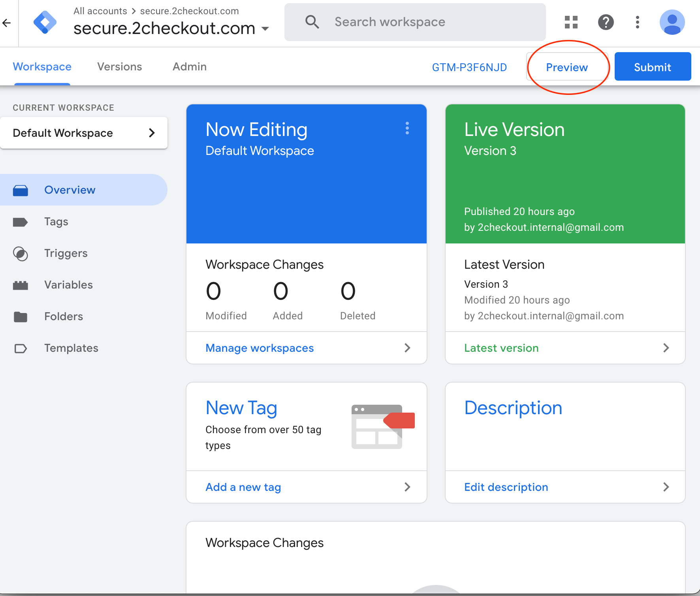Image resolution: width=700 pixels, height=596 pixels.
Task: Select Templates in the sidebar
Action: [x=84, y=348]
